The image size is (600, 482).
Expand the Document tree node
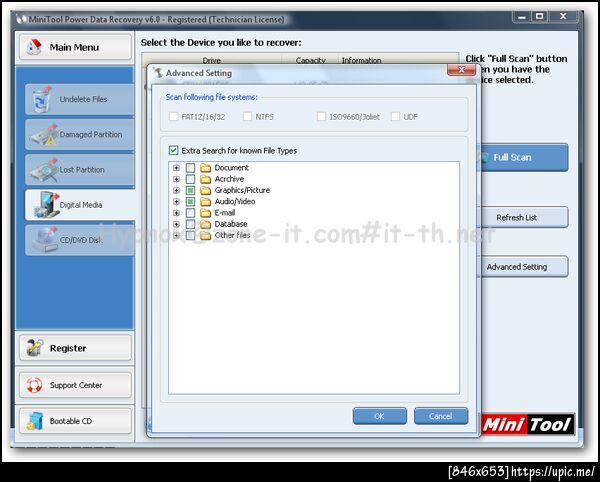coord(176,168)
